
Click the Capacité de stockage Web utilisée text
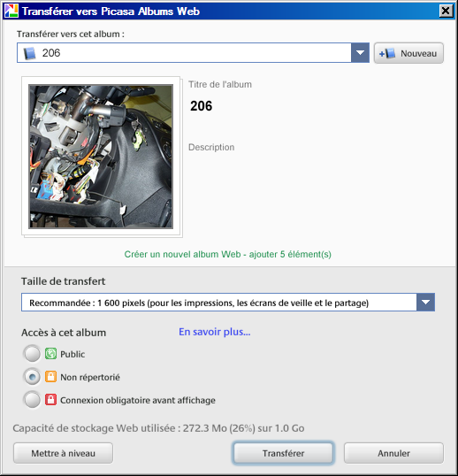click(158, 428)
